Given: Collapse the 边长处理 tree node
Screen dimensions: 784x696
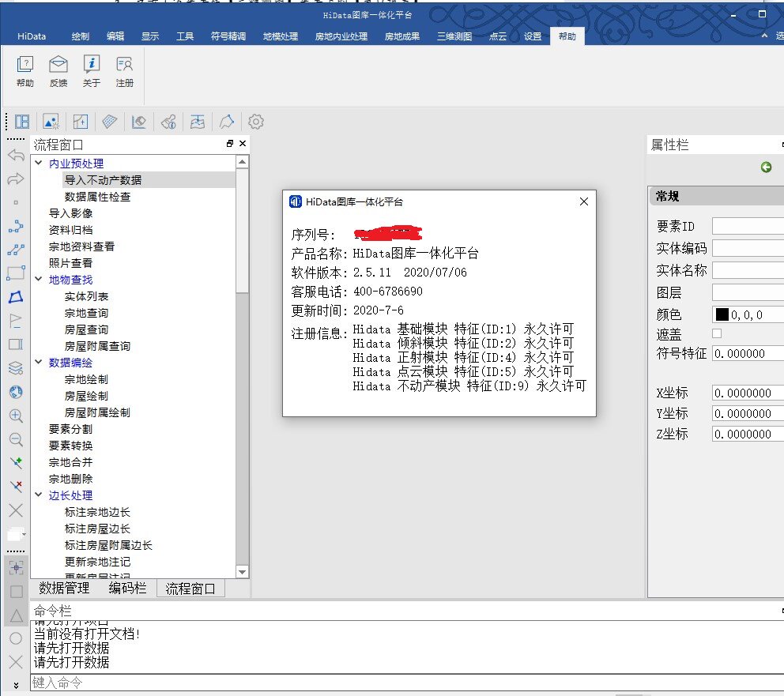Looking at the screenshot, I should [x=39, y=495].
